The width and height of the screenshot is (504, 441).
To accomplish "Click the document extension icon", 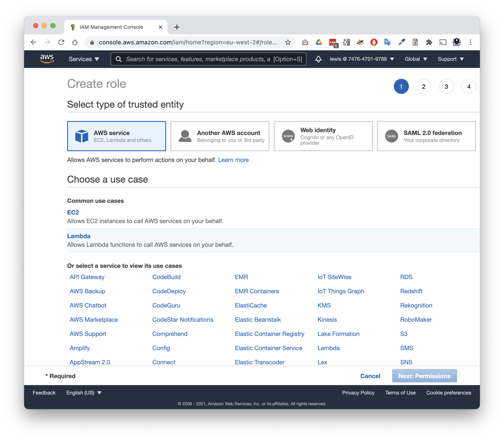I will click(x=415, y=42).
